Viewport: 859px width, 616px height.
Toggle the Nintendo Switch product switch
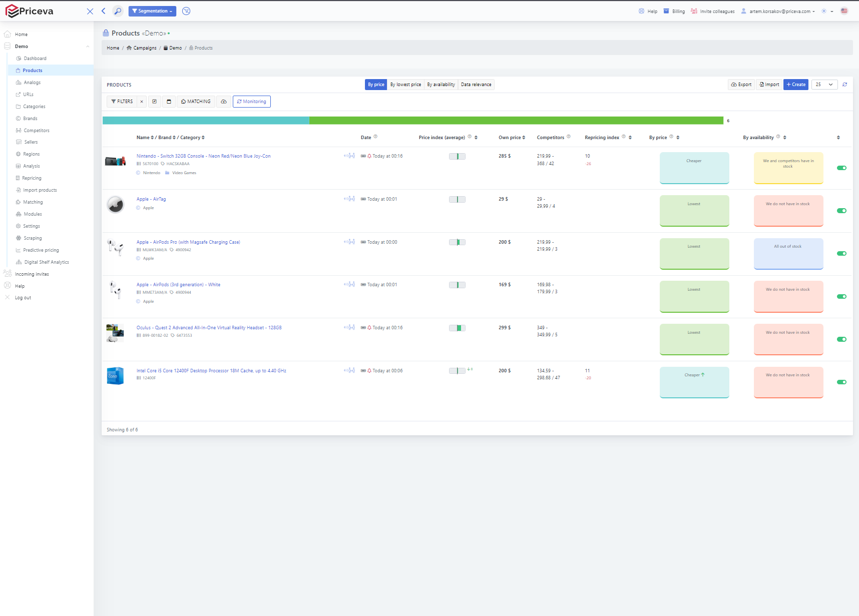point(841,168)
